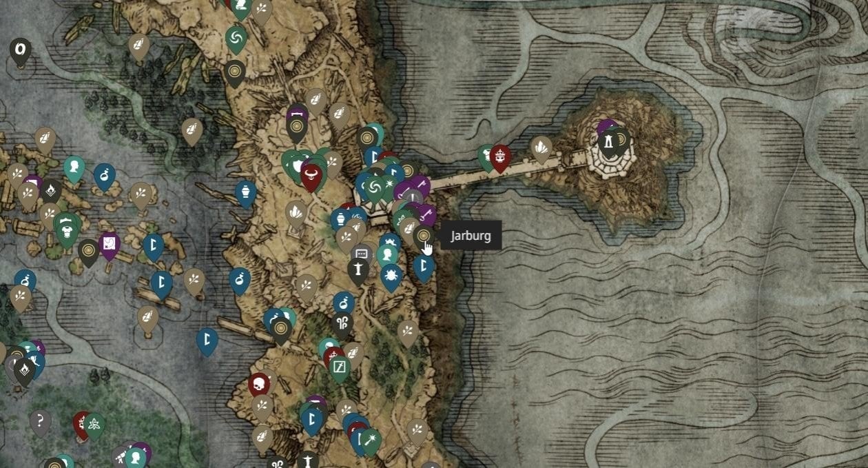The height and width of the screenshot is (468, 868).
Task: Click the dark tower marker on the island
Action: point(608,143)
